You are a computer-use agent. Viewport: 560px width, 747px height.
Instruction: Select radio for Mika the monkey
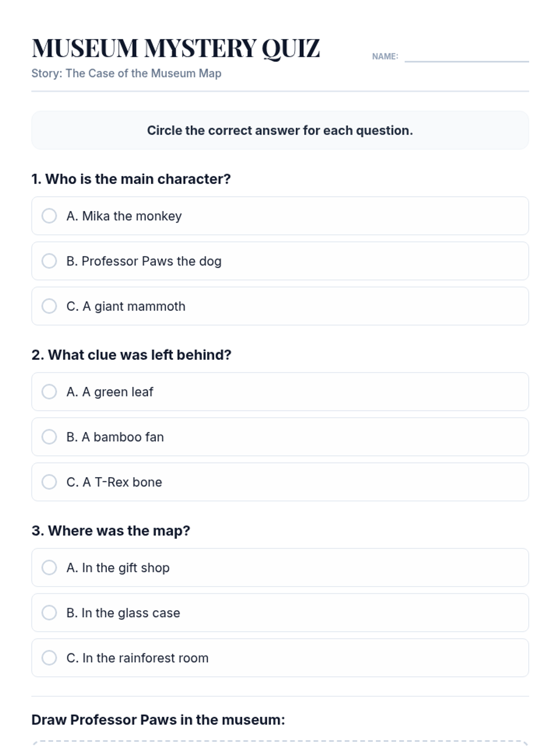coord(49,216)
